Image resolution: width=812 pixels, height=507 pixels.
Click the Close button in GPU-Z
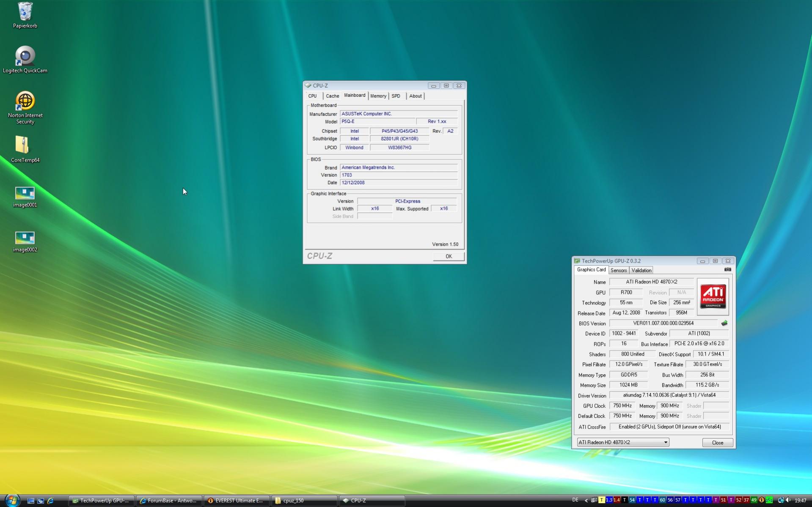[717, 442]
